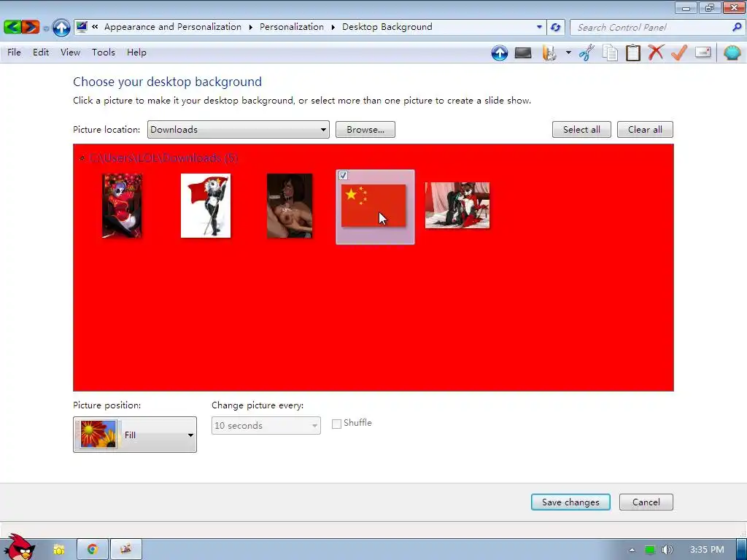Open the File menu
747x560 pixels.
tap(14, 52)
